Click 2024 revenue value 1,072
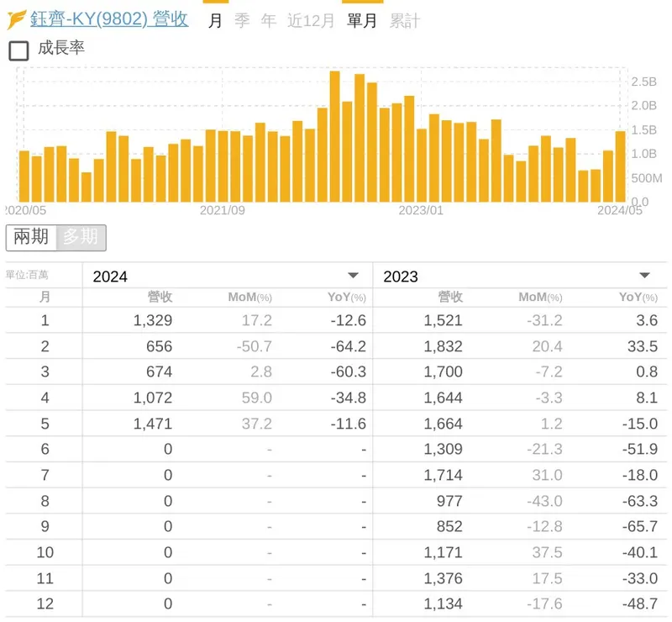 tap(153, 398)
